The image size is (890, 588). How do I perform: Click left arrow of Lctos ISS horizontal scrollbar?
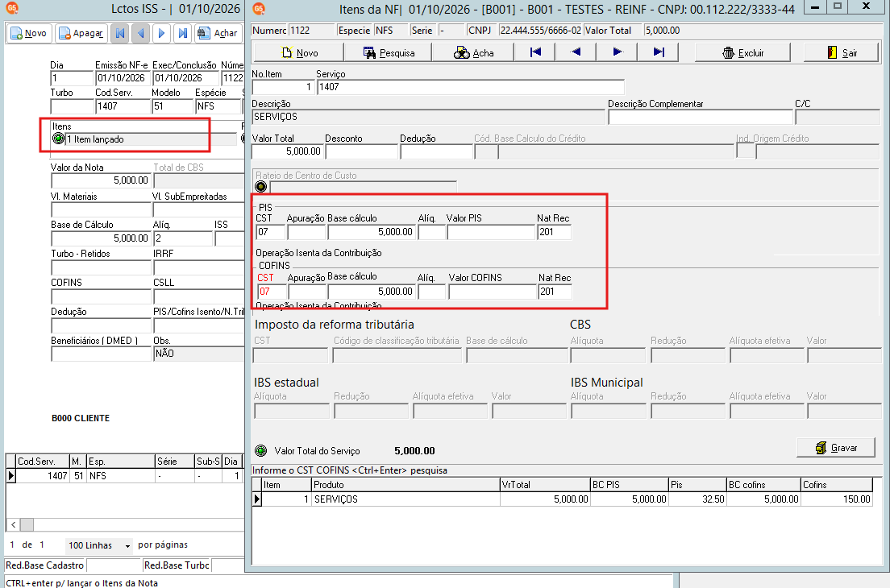click(x=13, y=524)
